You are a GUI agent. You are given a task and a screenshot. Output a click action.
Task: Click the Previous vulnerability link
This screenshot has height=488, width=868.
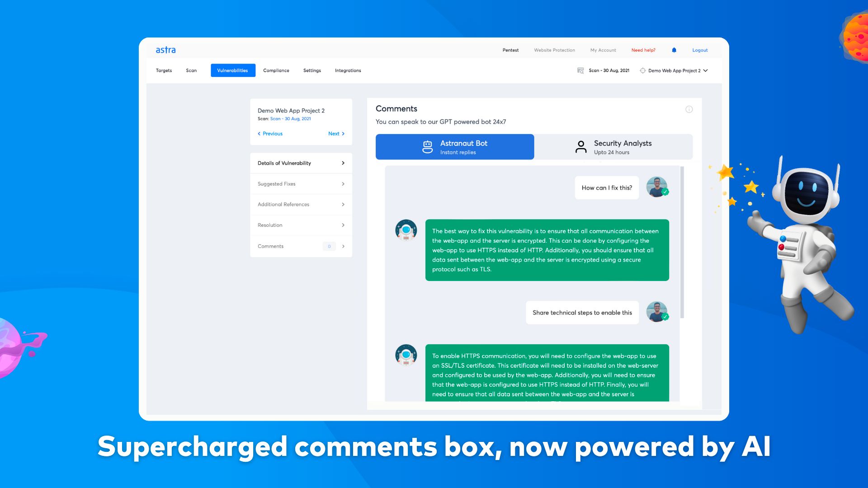coord(270,134)
